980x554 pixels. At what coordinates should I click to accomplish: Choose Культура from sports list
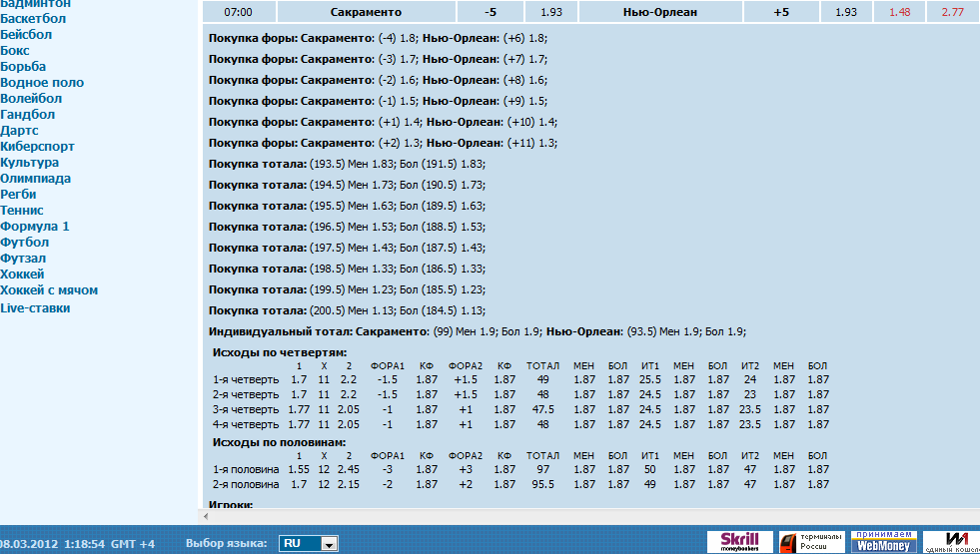[29, 163]
